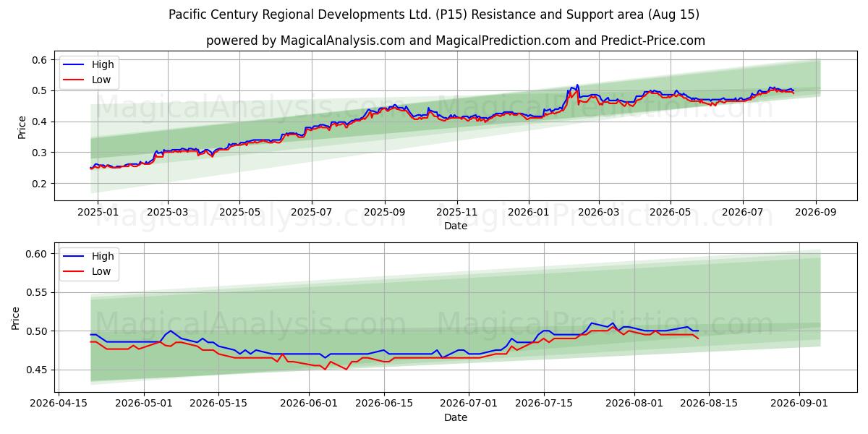Click the 'powered by MagicalAnalysis.com' subtitle
Screen dimensions: 868x434
[456, 41]
